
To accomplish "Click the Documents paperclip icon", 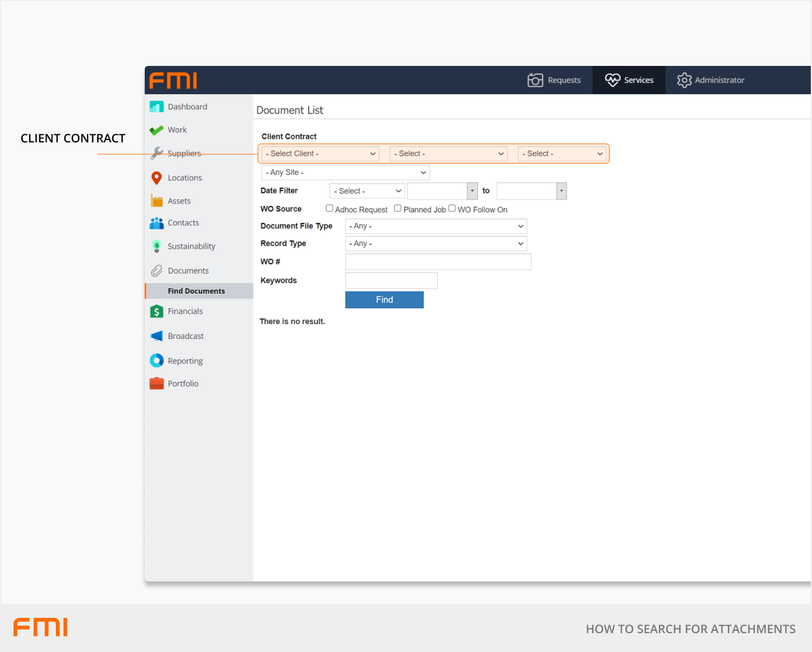I will 157,271.
